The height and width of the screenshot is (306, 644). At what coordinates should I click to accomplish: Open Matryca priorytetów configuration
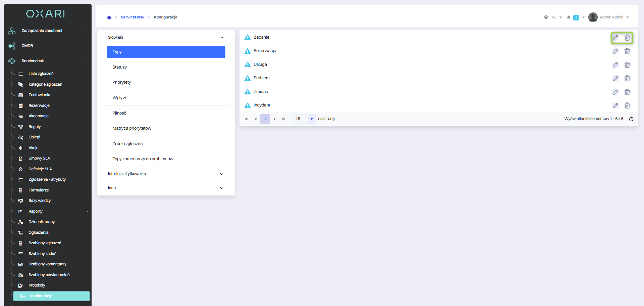[132, 128]
